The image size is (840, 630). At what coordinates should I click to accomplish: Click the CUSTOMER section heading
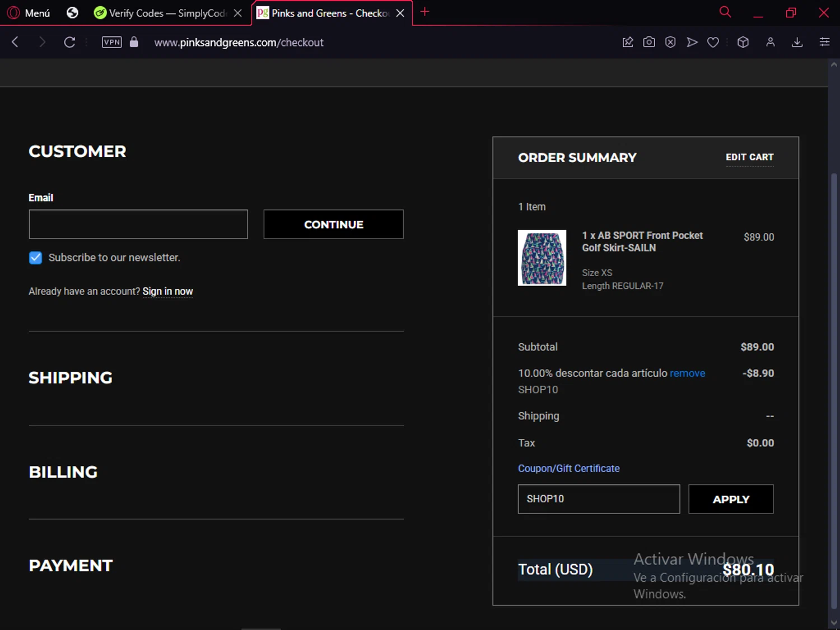pos(77,151)
